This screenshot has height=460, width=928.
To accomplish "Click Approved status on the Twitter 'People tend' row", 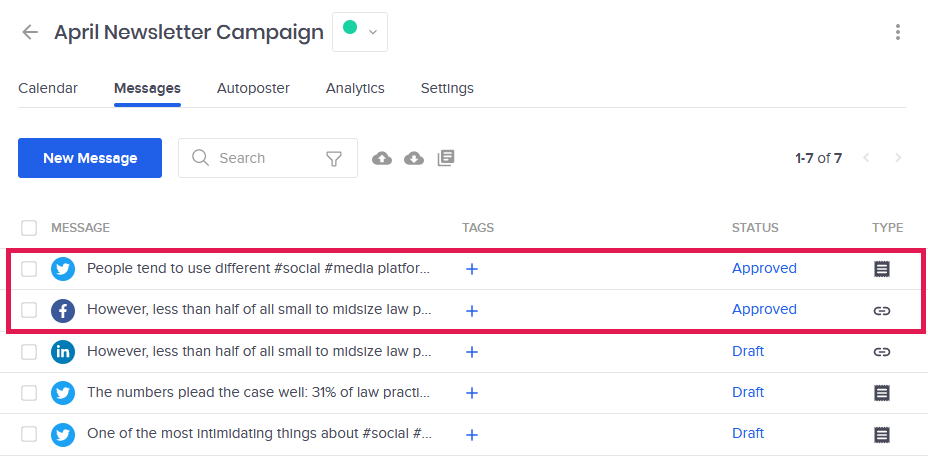I will (764, 268).
